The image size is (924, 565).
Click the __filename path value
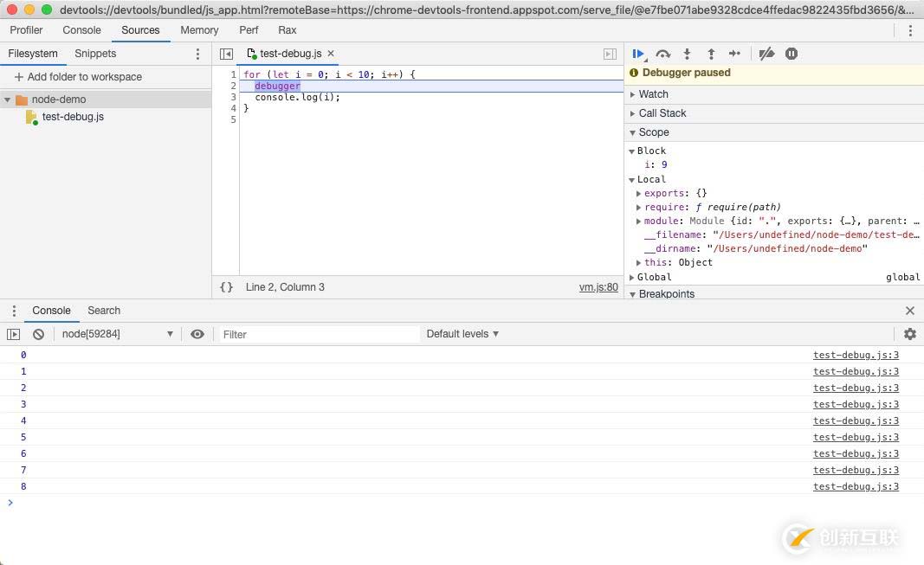(x=816, y=234)
